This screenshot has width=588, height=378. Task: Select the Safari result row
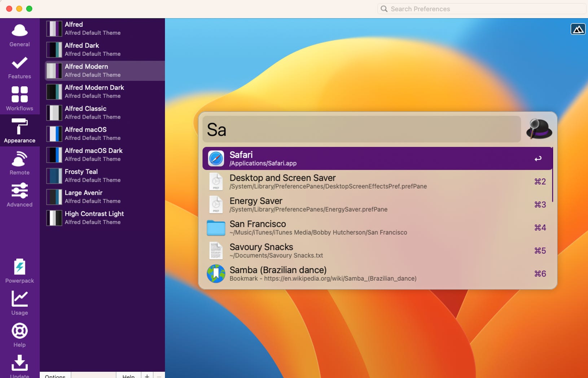(377, 158)
